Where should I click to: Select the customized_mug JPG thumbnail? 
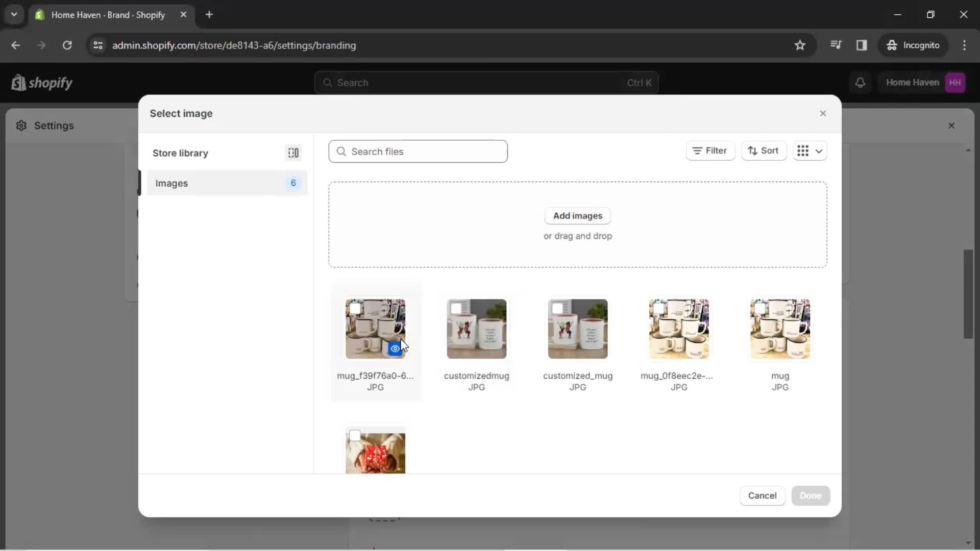point(577,329)
